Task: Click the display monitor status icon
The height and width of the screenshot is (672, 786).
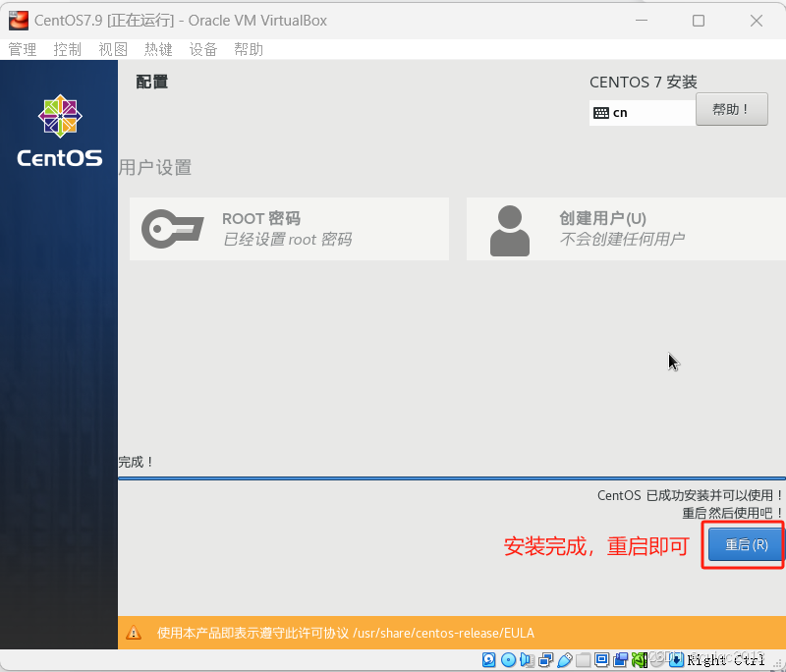Action: tap(601, 659)
